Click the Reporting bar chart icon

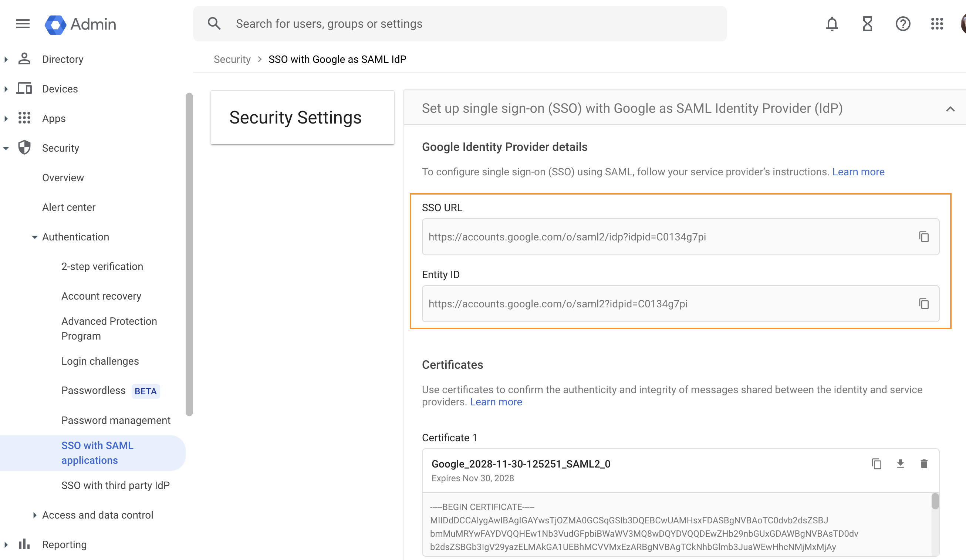tap(24, 544)
